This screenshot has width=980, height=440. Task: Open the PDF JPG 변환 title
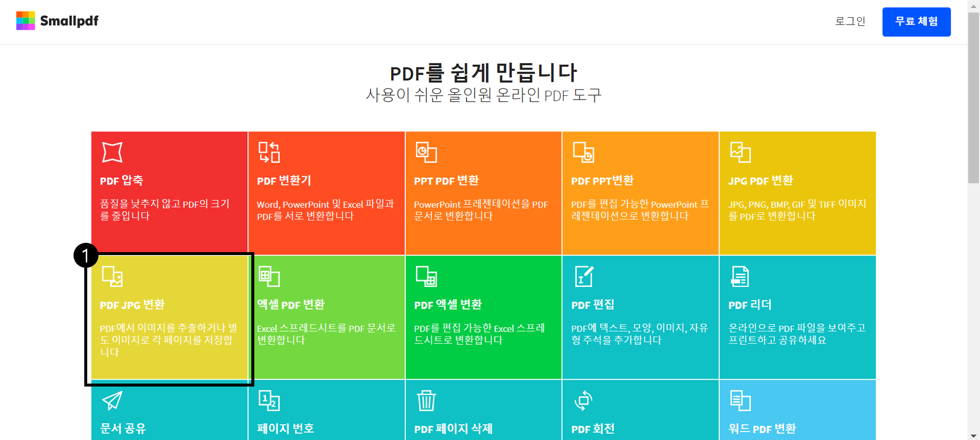132,305
